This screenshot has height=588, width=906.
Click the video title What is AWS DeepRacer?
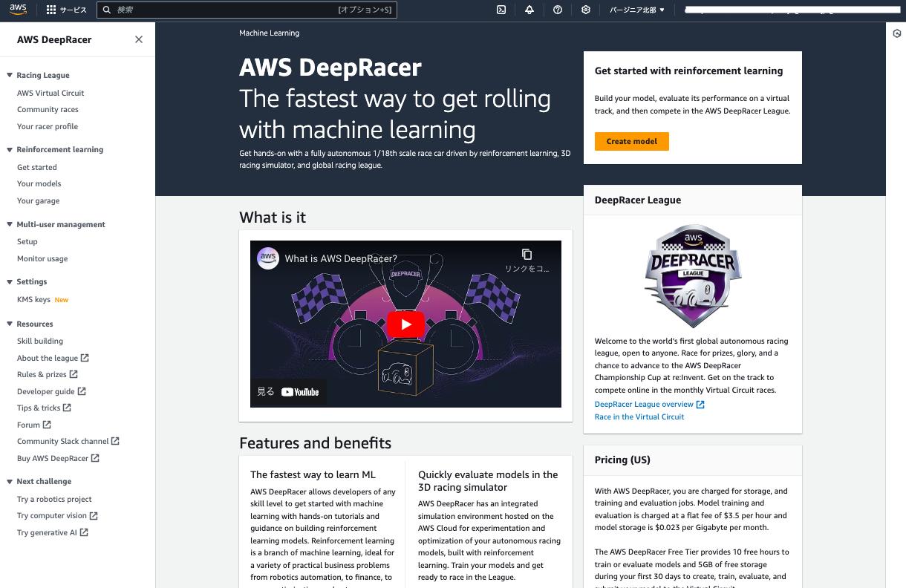click(x=341, y=259)
